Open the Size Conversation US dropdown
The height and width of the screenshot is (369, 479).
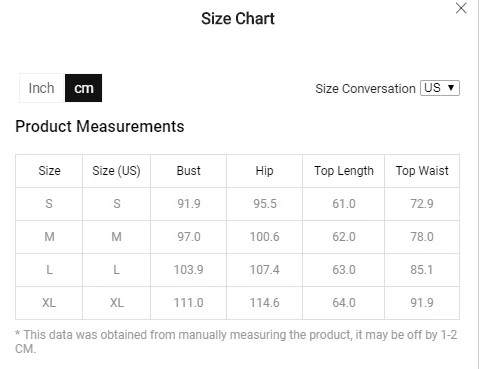[440, 88]
